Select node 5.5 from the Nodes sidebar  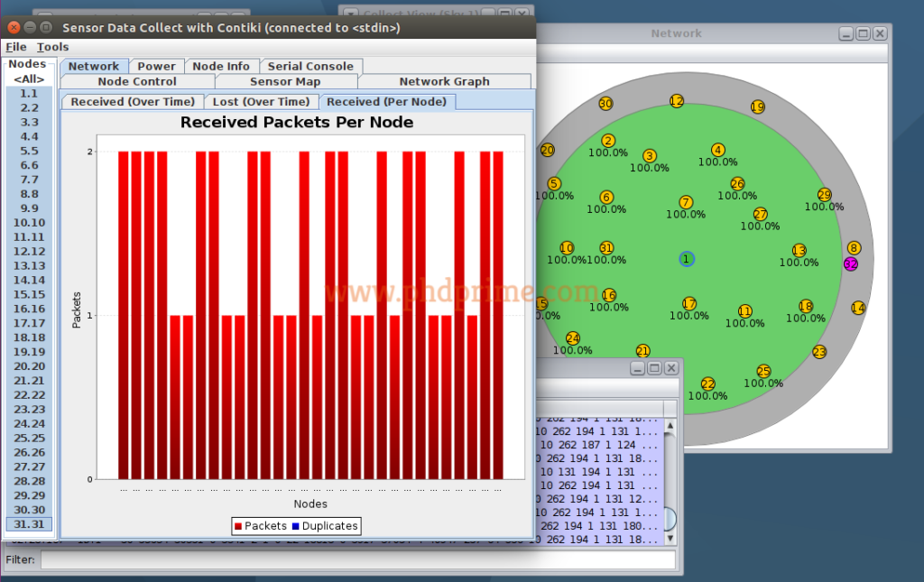[28, 151]
